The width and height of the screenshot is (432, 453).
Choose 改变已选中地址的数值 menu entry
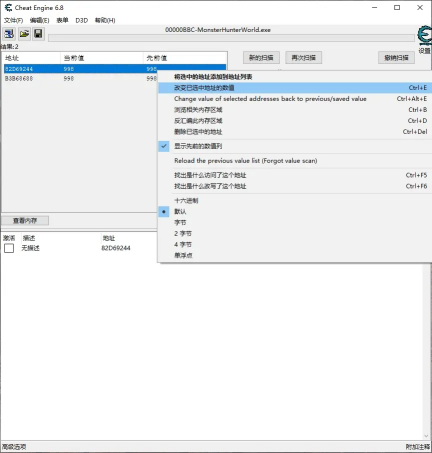click(295, 88)
